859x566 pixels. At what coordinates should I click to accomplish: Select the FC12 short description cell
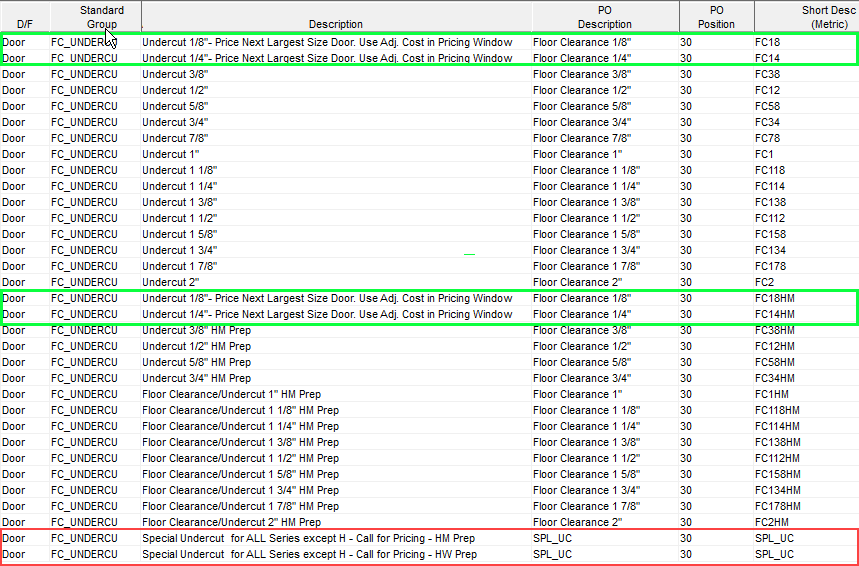[805, 90]
